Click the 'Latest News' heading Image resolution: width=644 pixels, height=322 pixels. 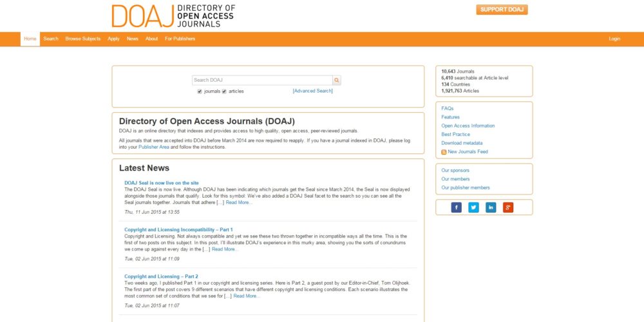coord(144,168)
